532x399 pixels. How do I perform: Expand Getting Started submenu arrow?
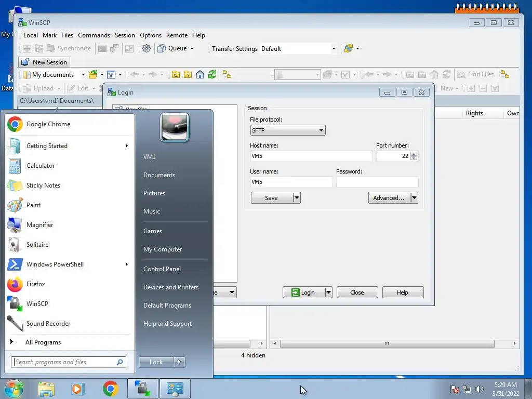point(127,146)
